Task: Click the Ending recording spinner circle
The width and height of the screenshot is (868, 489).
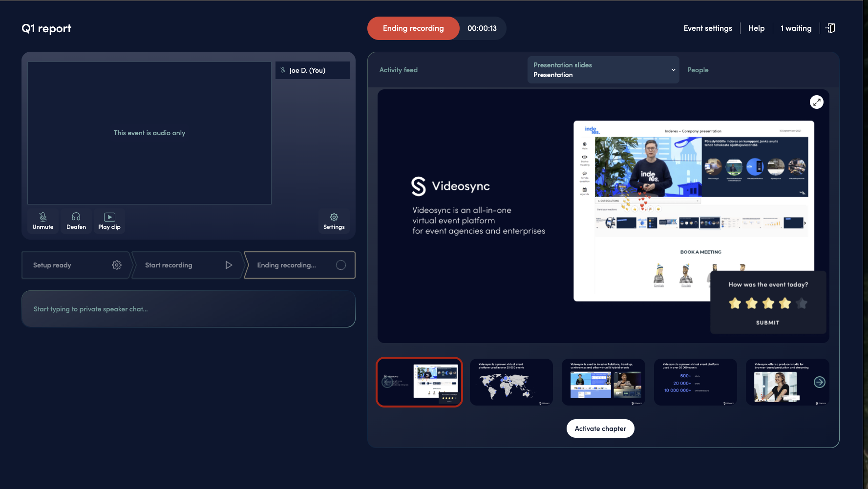Action: point(341,265)
